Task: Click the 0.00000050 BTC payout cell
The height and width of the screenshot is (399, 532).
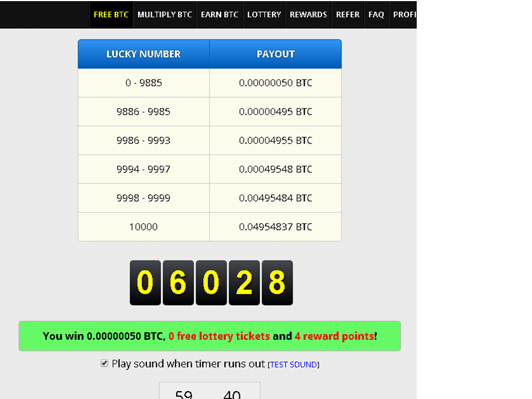Action: 275,83
